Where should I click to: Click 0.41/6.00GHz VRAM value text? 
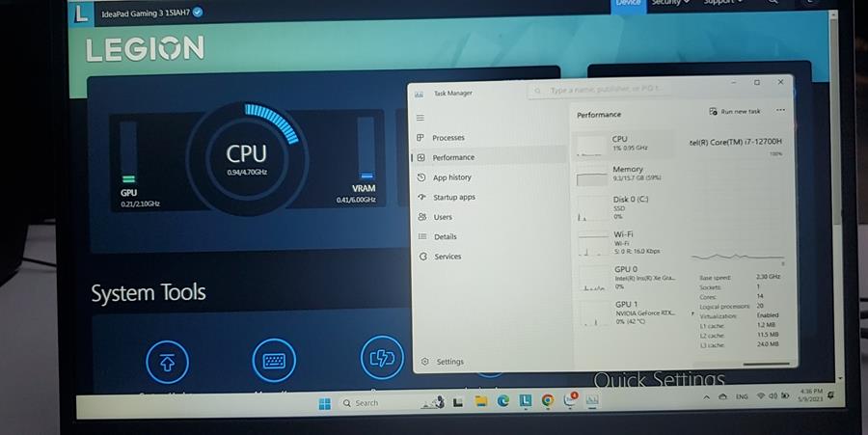pyautogui.click(x=356, y=200)
